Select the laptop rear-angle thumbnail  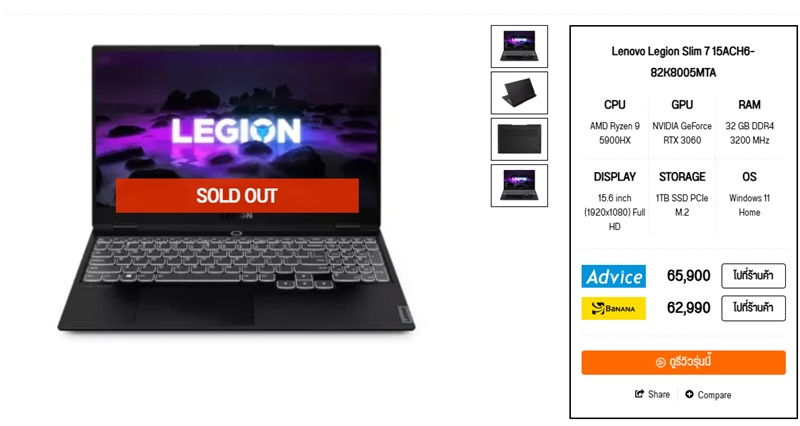(x=519, y=93)
